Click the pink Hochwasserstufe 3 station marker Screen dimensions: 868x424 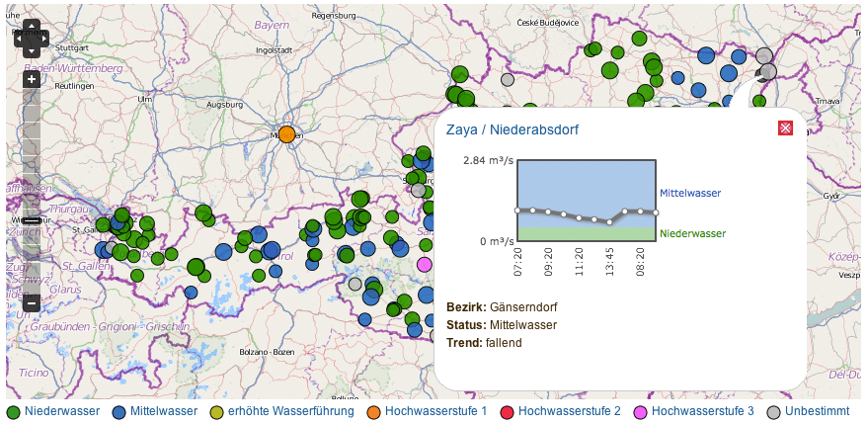[x=425, y=264]
